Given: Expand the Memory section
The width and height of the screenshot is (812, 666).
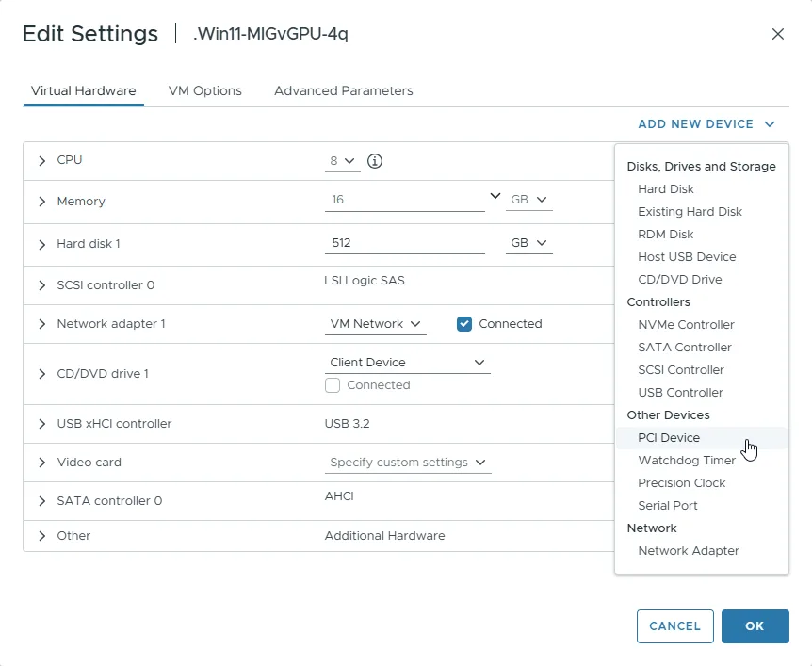Looking at the screenshot, I should [x=41, y=202].
